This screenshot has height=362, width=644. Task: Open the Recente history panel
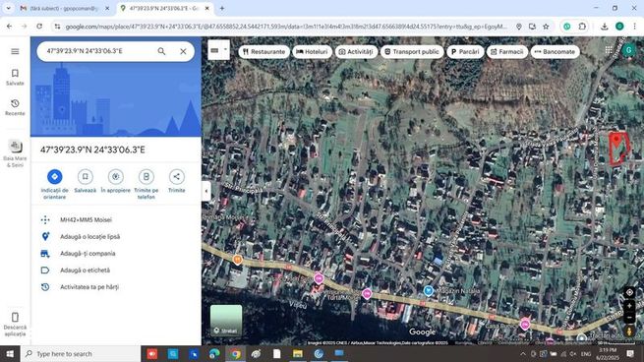[15, 107]
